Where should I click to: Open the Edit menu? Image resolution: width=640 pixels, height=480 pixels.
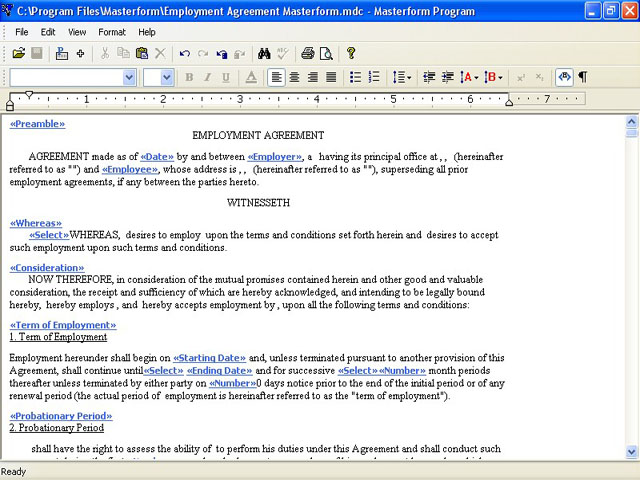(x=48, y=32)
